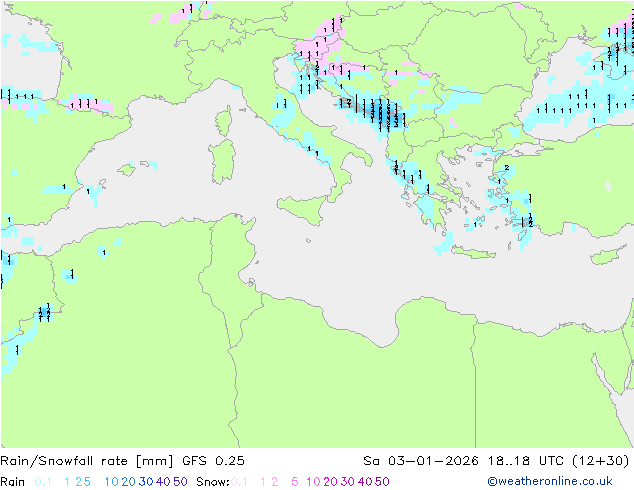Viewport: 634px width, 490px height.
Task: Click the '18..18 UTC' time text
Action: point(526,461)
